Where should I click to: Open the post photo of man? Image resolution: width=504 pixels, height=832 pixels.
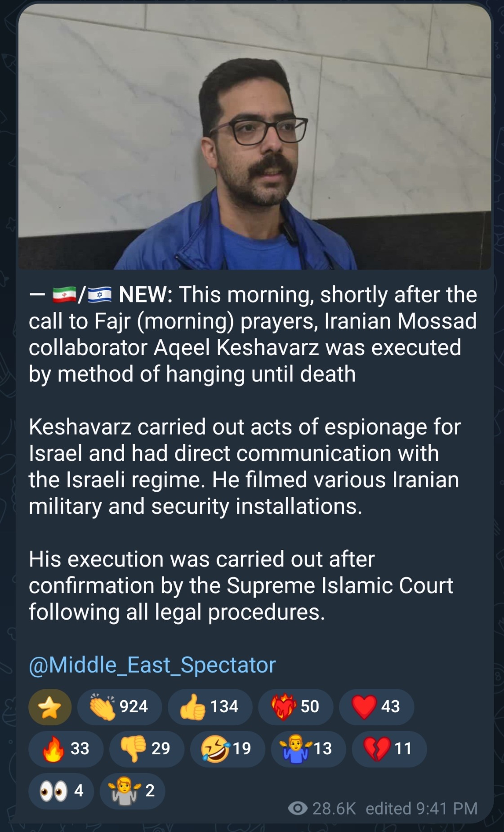pyautogui.click(x=254, y=137)
